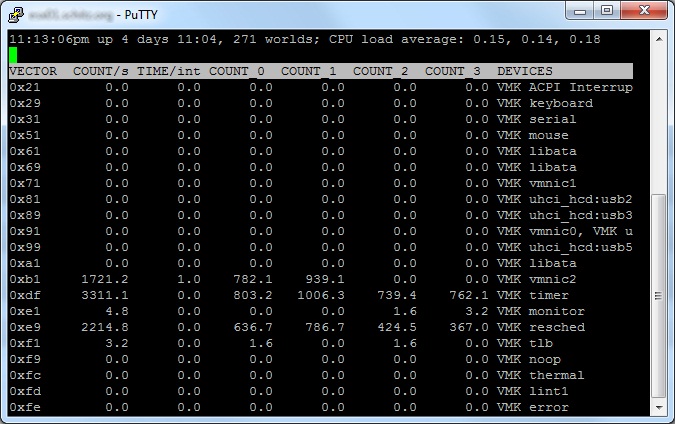675x424 pixels.
Task: Click the VMK lint1 device entry
Action: coord(533,391)
